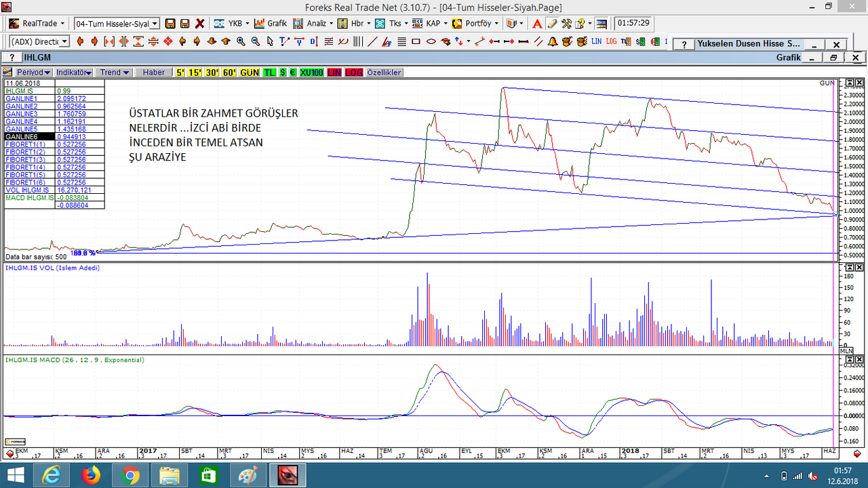Switch to the 30-minute period
Viewport: 868px width, 488px height.
click(212, 73)
